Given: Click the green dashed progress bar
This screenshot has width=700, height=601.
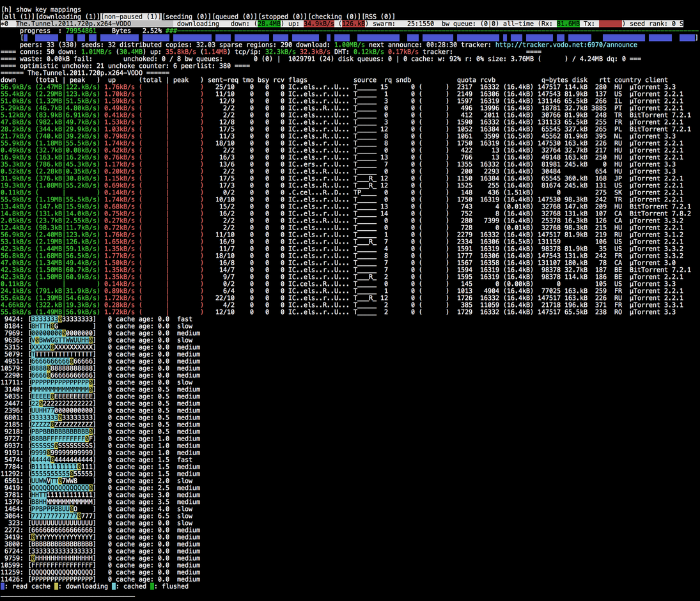Looking at the screenshot, I should 431,31.
